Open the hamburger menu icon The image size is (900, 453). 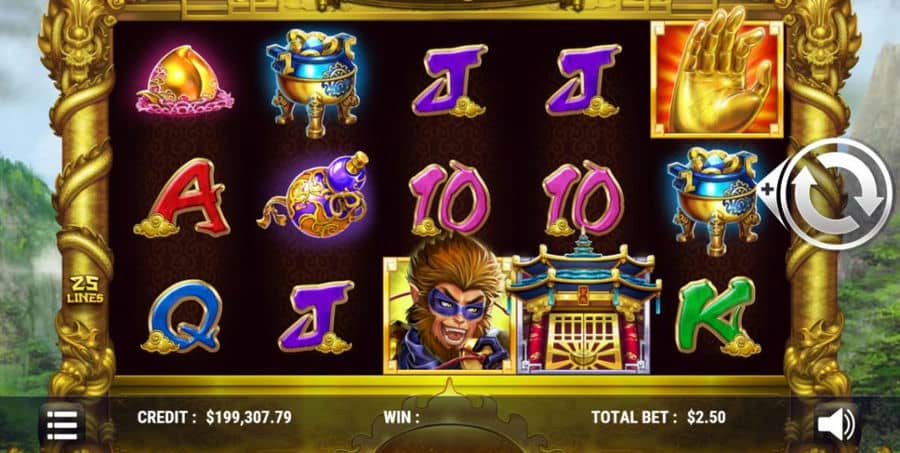63,425
